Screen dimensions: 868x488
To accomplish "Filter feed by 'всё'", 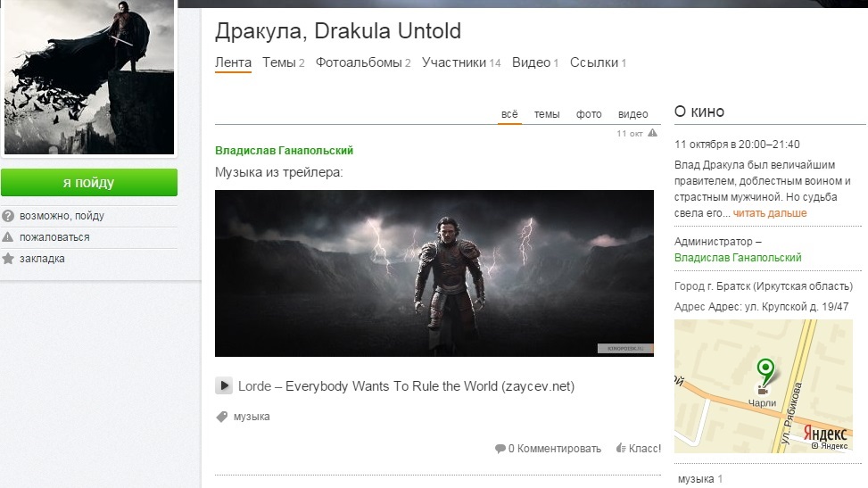I will point(509,114).
